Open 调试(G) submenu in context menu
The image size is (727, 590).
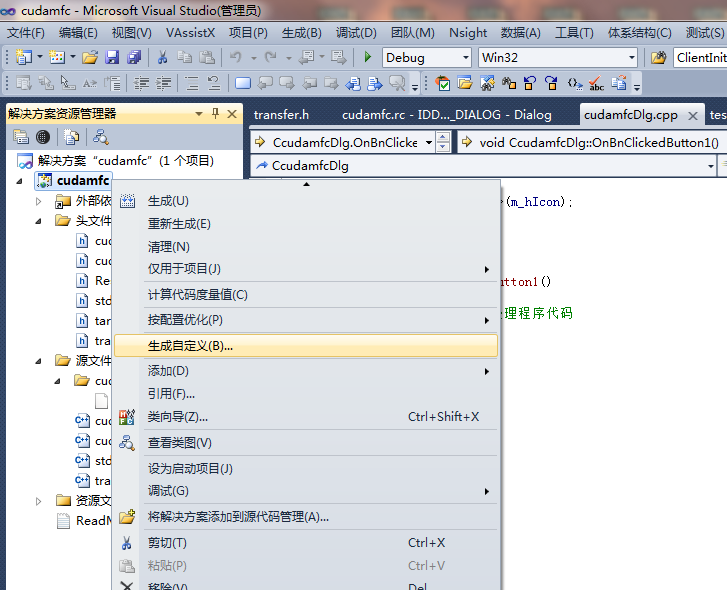(306, 491)
